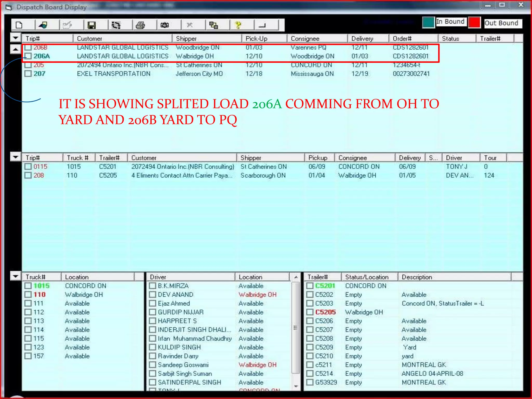Check driver DEV ANAND box
This screenshot has width=532, height=399.
click(152, 295)
